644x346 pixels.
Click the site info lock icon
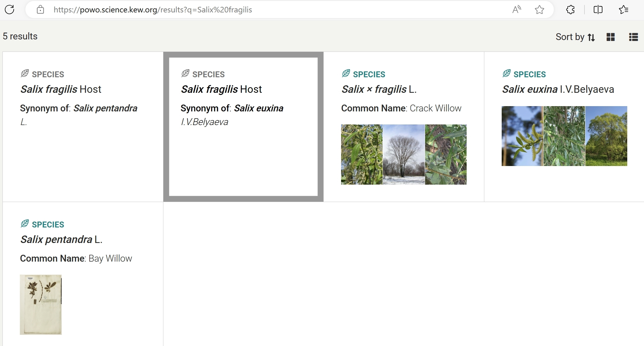(x=40, y=10)
